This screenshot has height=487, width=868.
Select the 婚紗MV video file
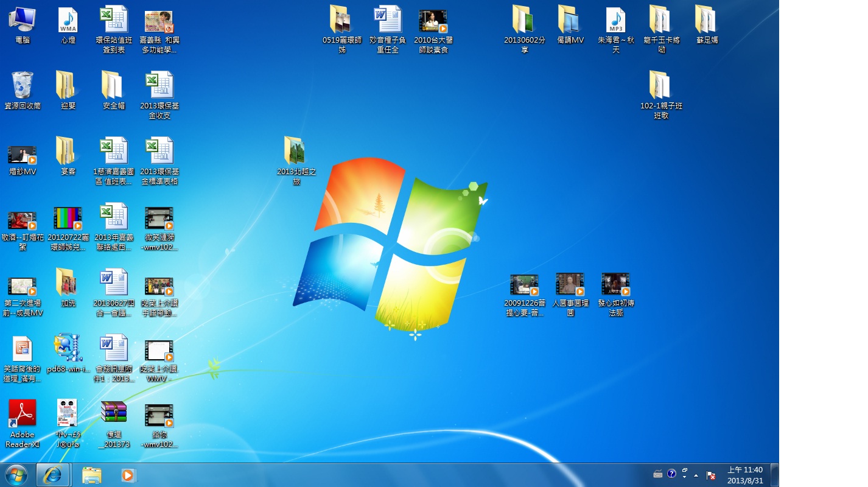23,159
